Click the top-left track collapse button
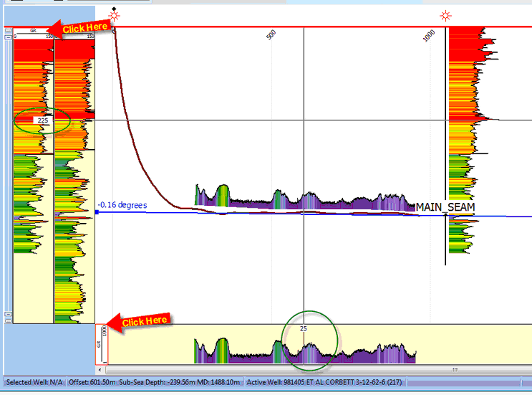 pyautogui.click(x=8, y=30)
